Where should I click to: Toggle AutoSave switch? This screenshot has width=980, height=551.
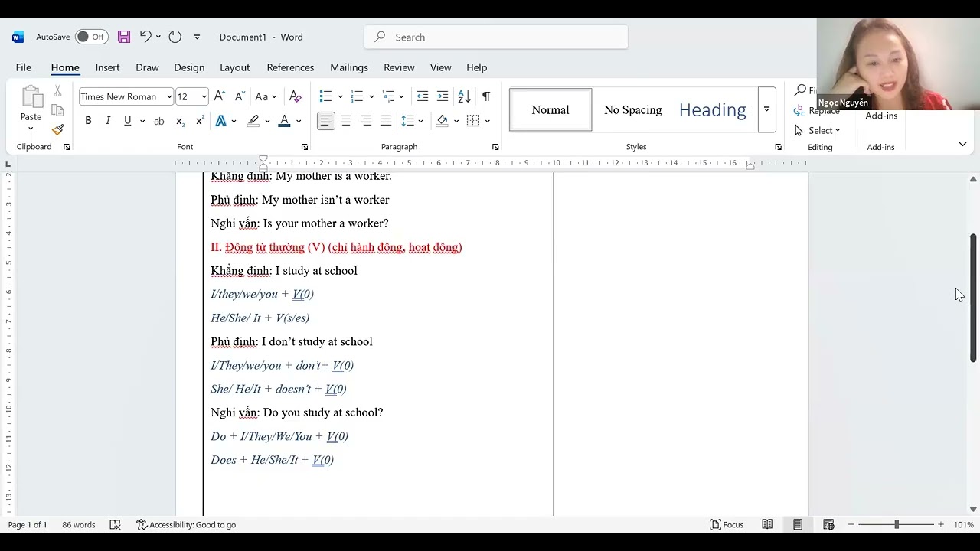tap(92, 37)
